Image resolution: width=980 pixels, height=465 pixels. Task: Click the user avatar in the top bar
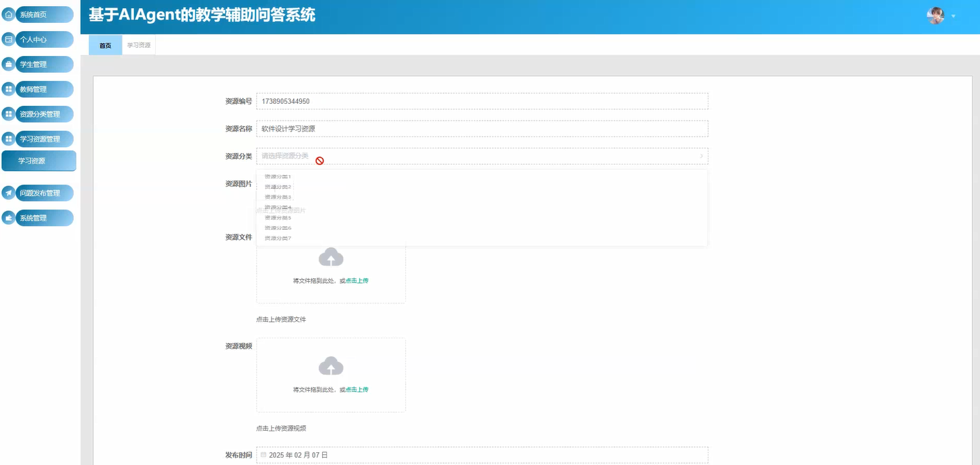click(x=936, y=15)
